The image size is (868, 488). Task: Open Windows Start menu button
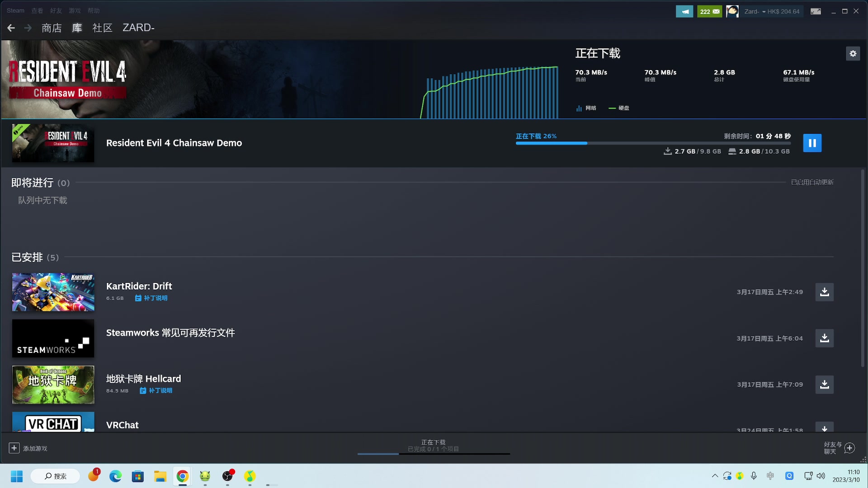pos(17,476)
